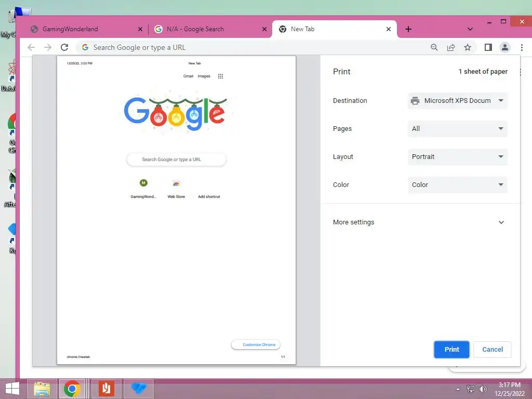
Task: Click the network icon in system tray
Action: pyautogui.click(x=471, y=389)
